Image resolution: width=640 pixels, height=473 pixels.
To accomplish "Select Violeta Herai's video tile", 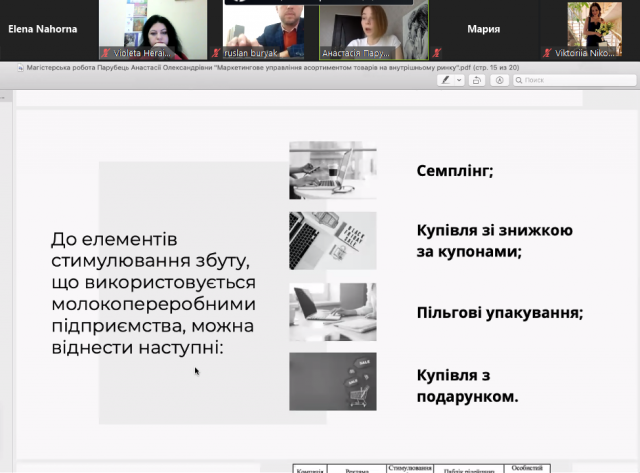I will [153, 29].
